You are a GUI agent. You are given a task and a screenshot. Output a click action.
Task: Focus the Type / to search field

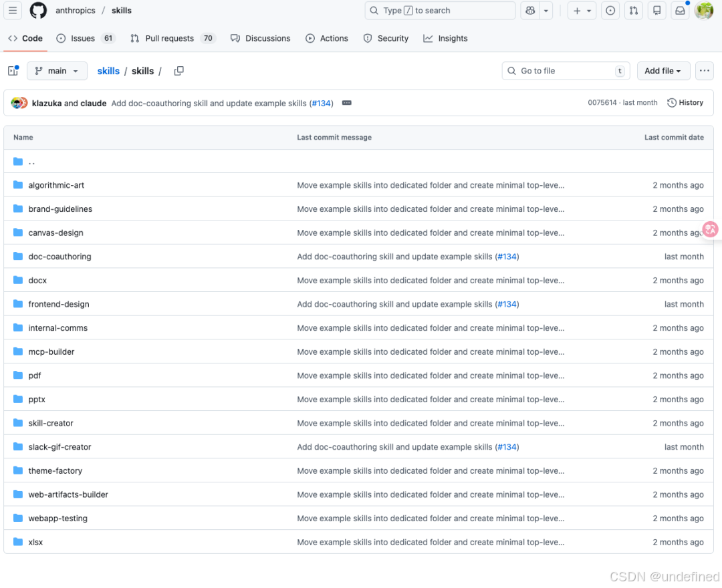coord(440,10)
